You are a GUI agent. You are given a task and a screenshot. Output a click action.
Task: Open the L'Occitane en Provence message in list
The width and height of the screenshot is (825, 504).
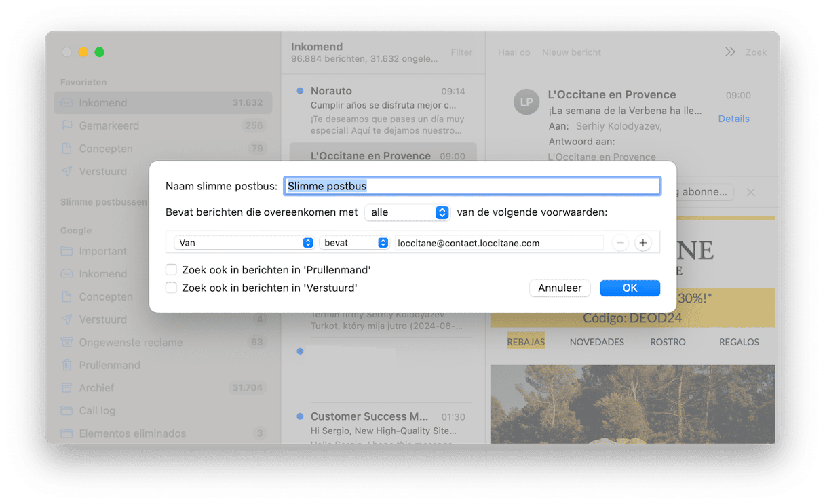pos(383,153)
